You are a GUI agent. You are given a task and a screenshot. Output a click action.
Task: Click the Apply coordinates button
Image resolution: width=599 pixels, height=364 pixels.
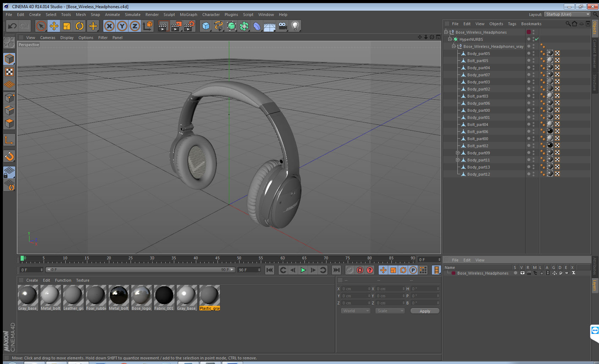pyautogui.click(x=425, y=311)
